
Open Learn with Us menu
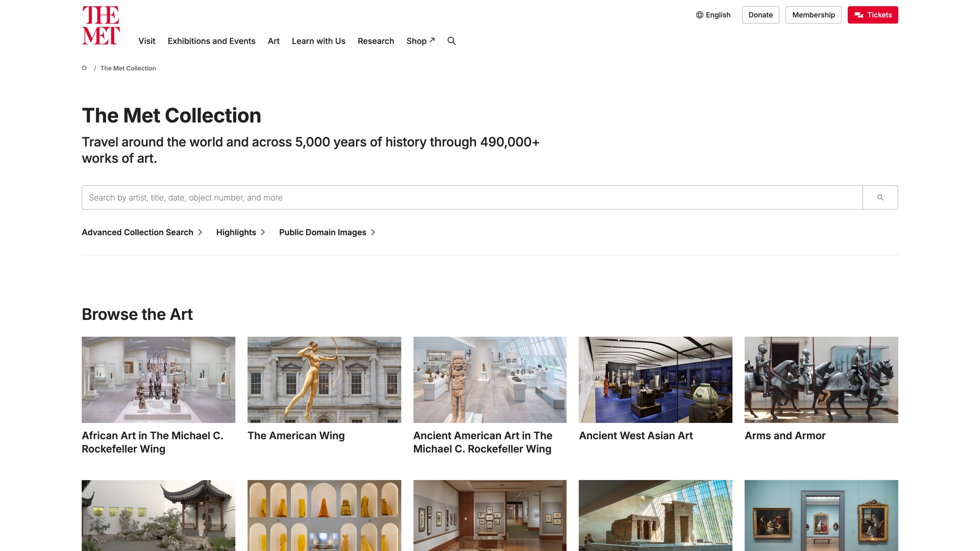[318, 41]
